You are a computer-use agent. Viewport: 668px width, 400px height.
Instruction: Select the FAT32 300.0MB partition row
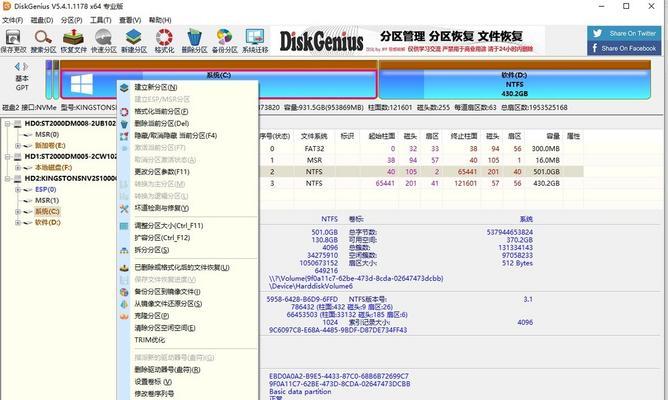[x=421, y=149]
